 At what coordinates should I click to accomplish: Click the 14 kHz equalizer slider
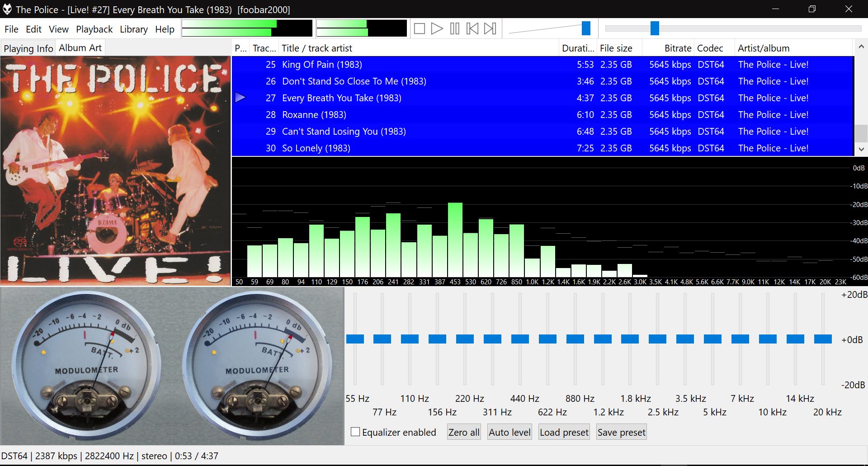pyautogui.click(x=796, y=339)
